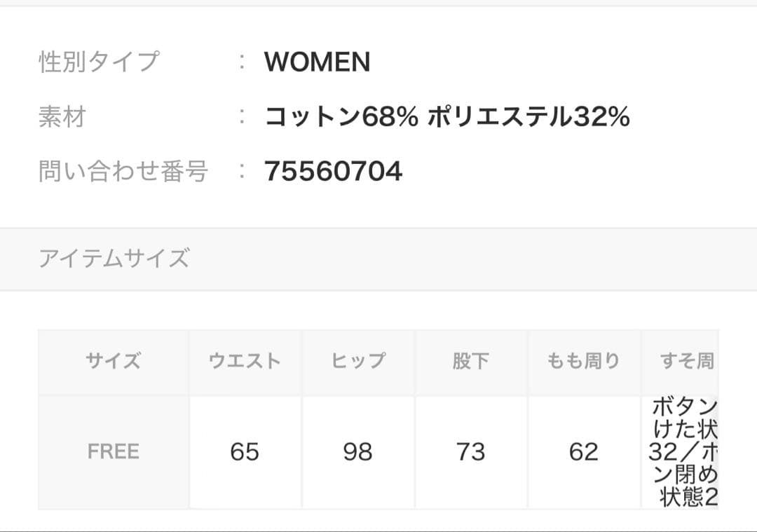Click the hip value 98
Image resolution: width=757 pixels, height=532 pixels.
coord(357,452)
